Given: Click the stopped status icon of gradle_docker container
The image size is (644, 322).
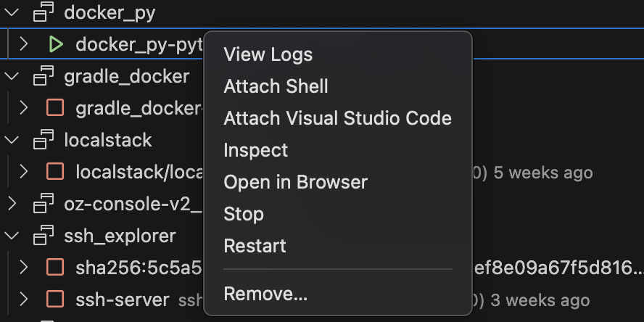Looking at the screenshot, I should (x=55, y=108).
